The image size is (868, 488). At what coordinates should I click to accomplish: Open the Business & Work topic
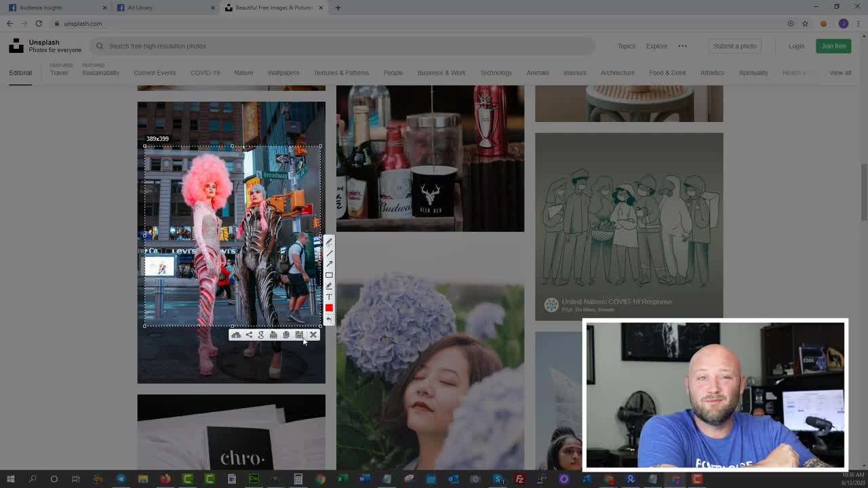click(x=441, y=73)
